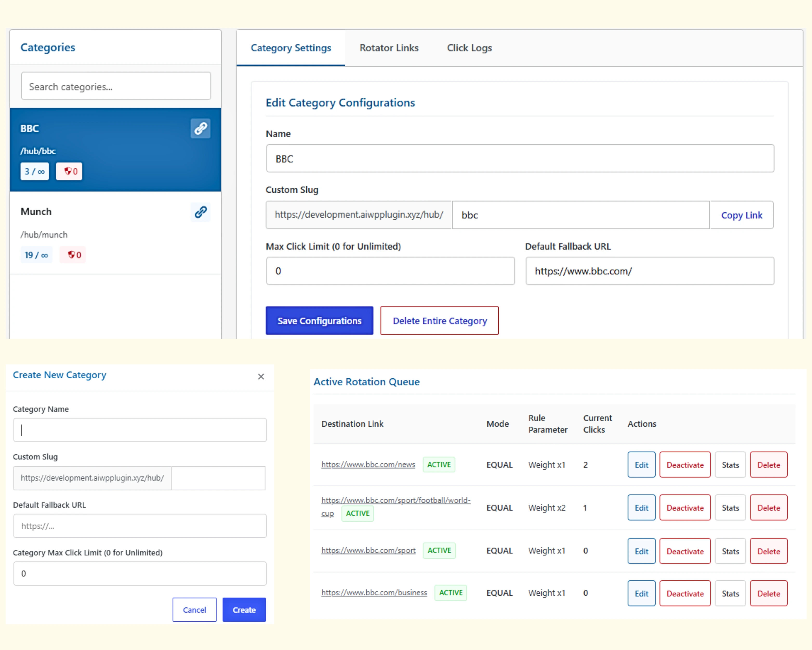The image size is (812, 650).
Task: Click the Max Click Limit field
Action: pos(390,271)
